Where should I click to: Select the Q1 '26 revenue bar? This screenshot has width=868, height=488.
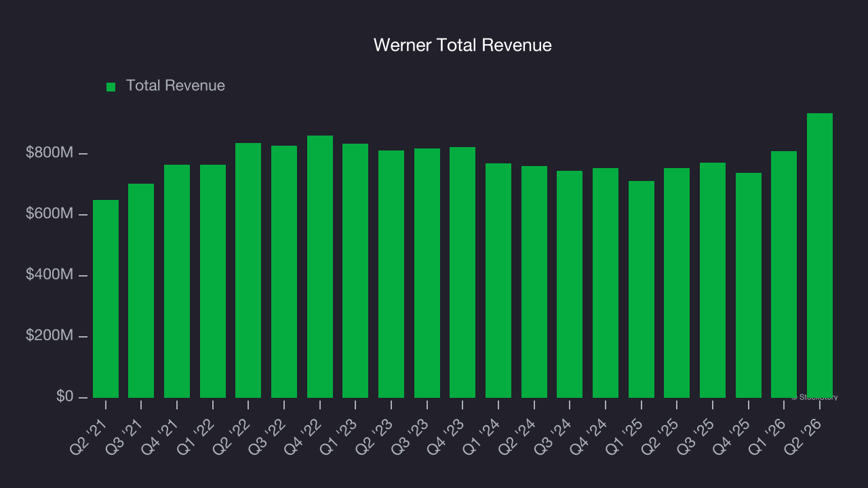point(784,274)
